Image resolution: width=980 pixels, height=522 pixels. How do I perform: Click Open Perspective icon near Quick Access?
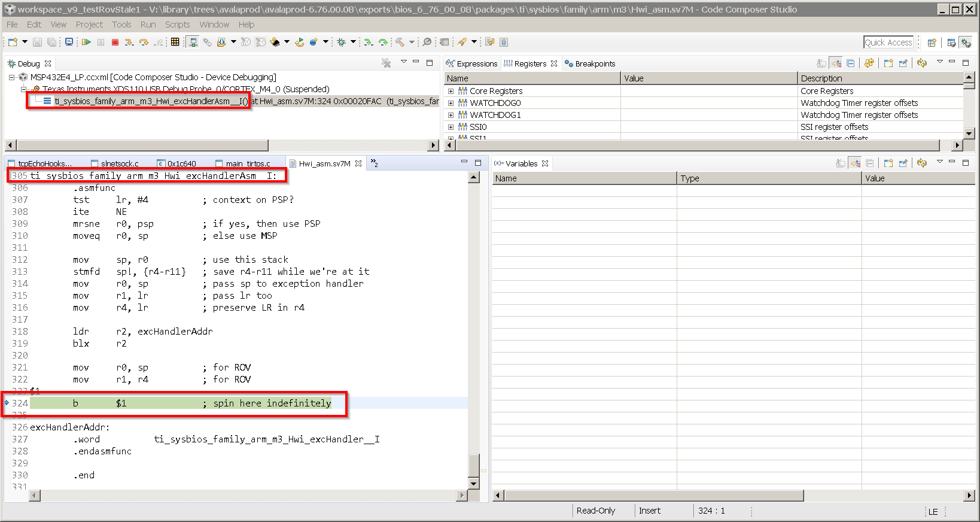(932, 43)
